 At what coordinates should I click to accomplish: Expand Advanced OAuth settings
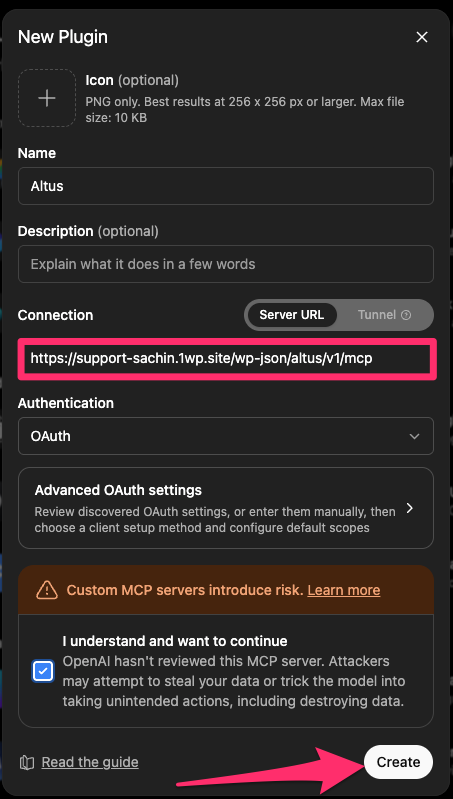tap(226, 508)
